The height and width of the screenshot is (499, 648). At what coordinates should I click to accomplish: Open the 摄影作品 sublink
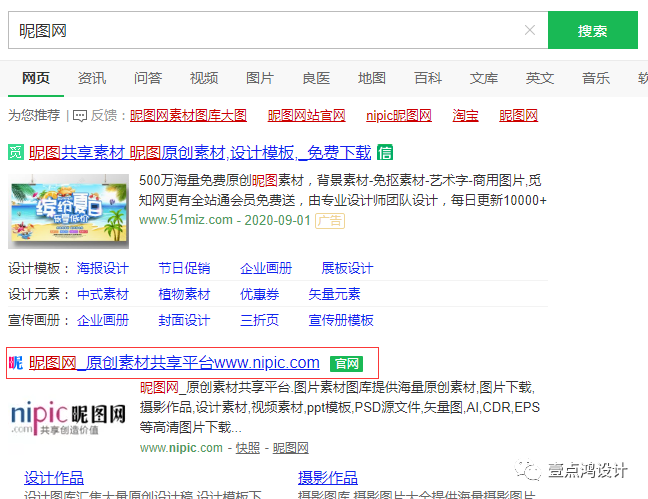click(x=328, y=478)
